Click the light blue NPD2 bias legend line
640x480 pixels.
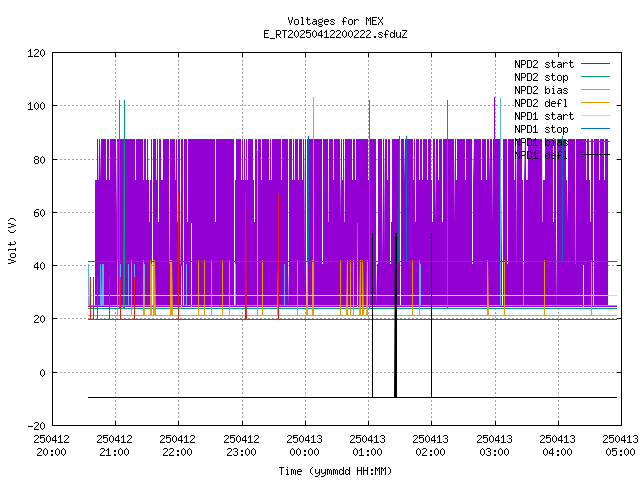[596, 90]
